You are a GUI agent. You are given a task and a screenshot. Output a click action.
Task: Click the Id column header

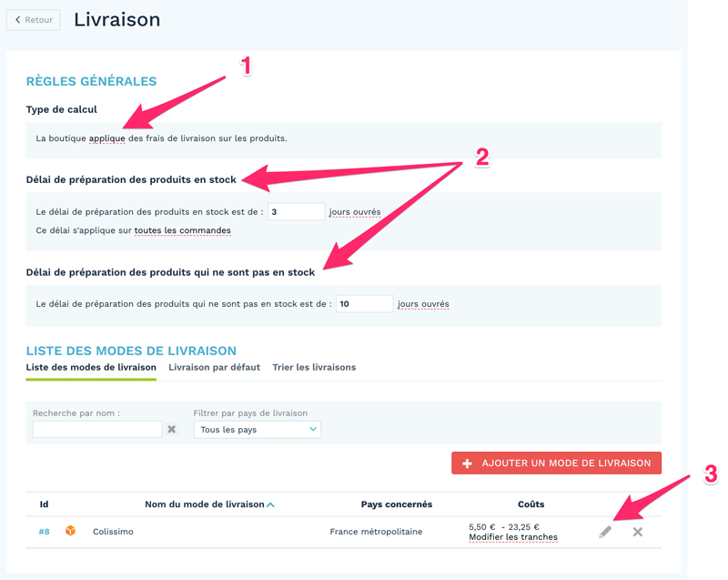(44, 504)
